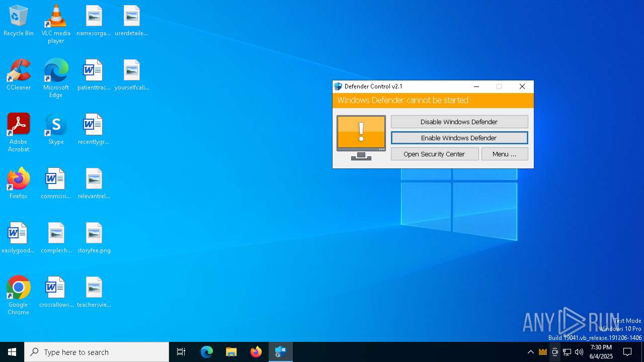This screenshot has height=362, width=644.
Task: Select the yourselfcali... image file
Action: click(x=131, y=75)
